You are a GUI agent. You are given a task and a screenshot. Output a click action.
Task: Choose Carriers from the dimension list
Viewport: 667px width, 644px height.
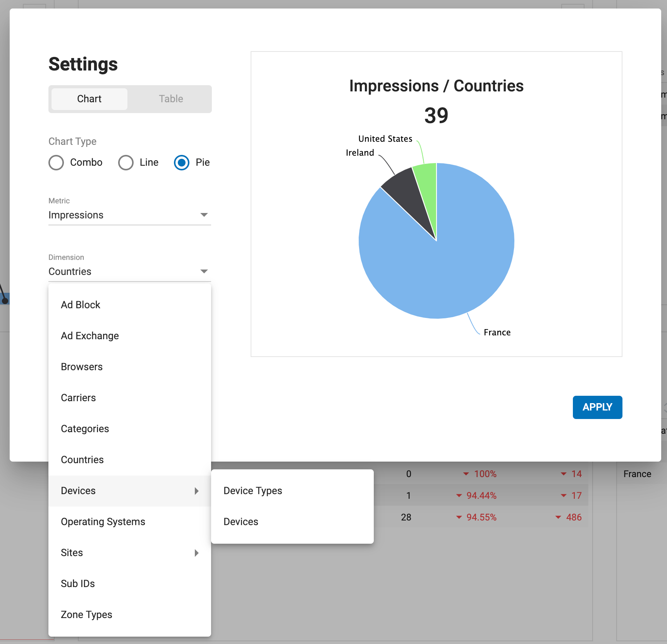78,398
